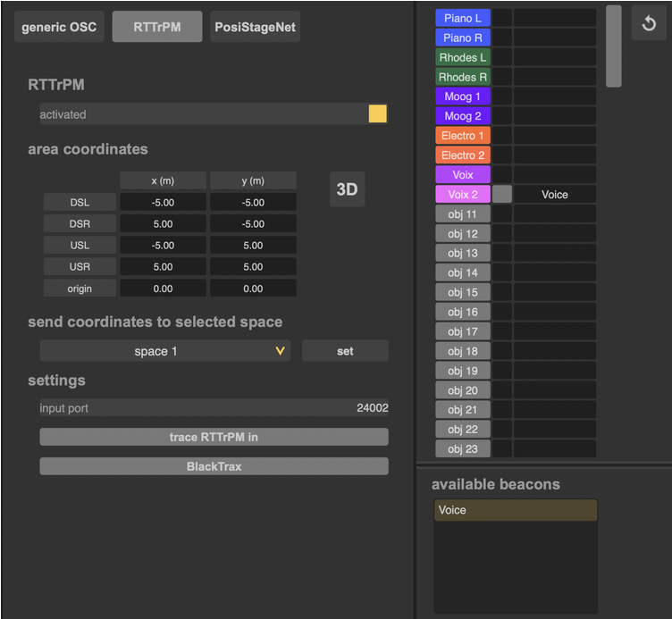Select the Electro 2 object
The height and width of the screenshot is (619, 672).
point(463,155)
